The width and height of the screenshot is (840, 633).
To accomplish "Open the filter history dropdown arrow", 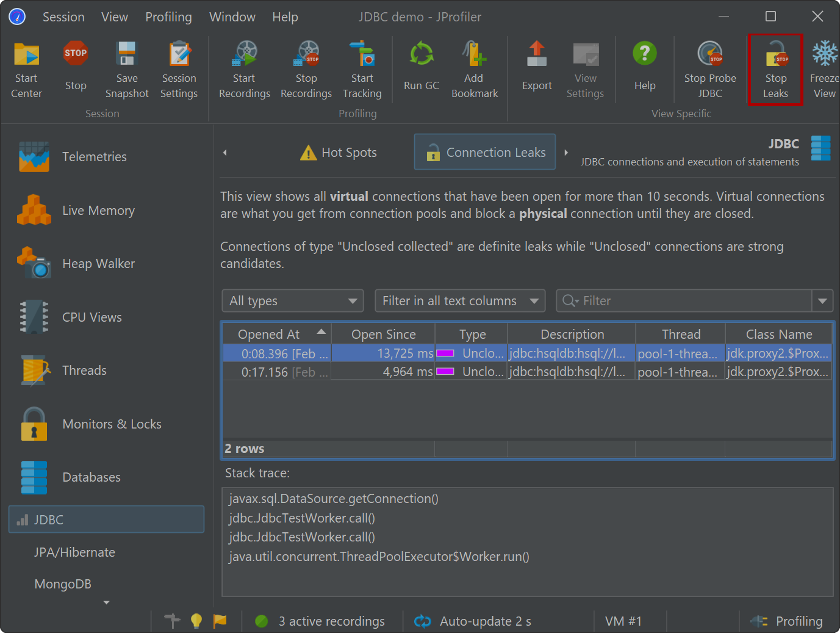I will (x=822, y=301).
